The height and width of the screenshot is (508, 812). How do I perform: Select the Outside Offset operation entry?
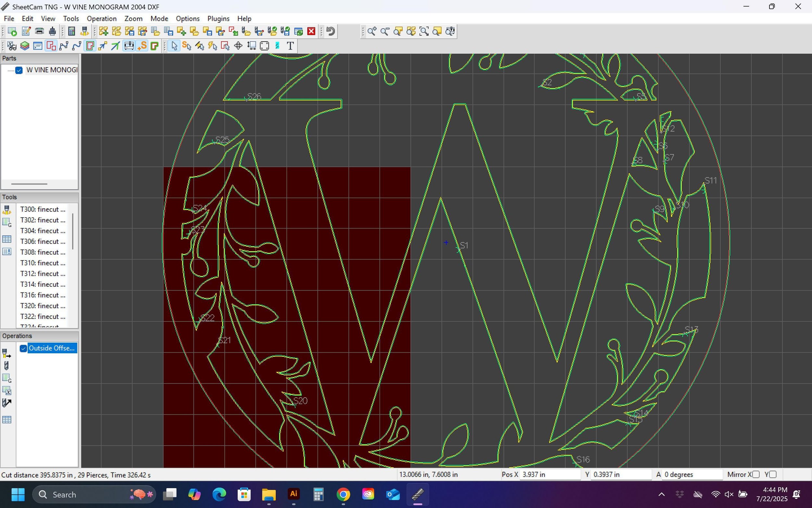[51, 348]
